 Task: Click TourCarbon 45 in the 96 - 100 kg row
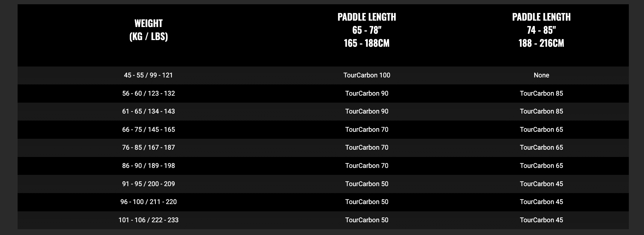541,202
